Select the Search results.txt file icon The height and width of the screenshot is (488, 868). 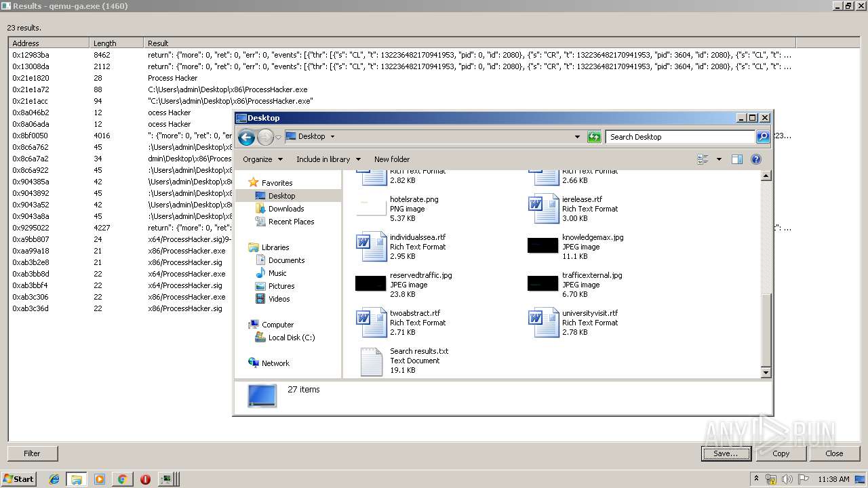tap(371, 361)
